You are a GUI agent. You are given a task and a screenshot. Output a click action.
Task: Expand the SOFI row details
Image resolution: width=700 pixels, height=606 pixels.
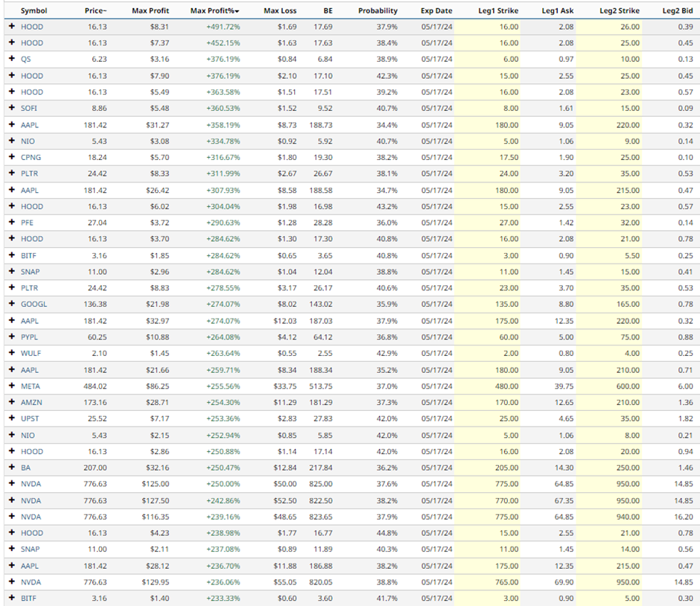click(11, 109)
